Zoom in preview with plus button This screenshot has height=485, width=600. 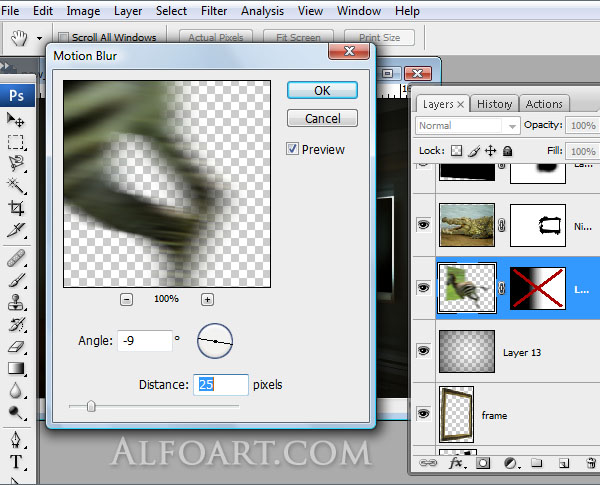[x=207, y=299]
